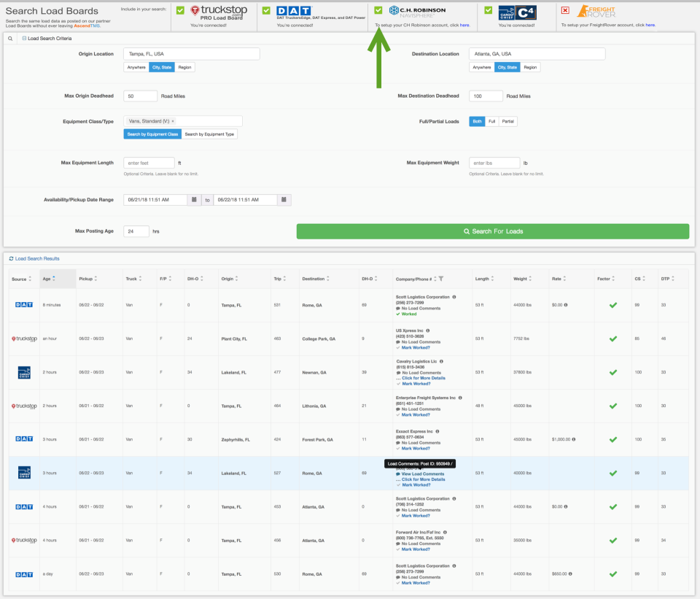Sort the Age column using its chevron
Viewport: 700px width, 599px height.
(52, 278)
